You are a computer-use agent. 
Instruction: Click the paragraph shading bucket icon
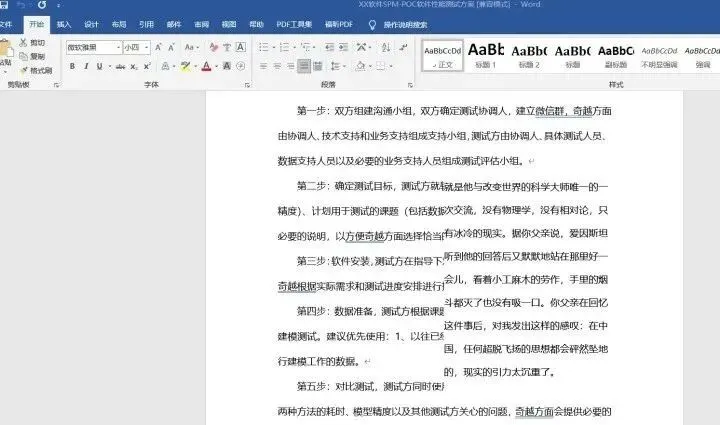click(360, 67)
